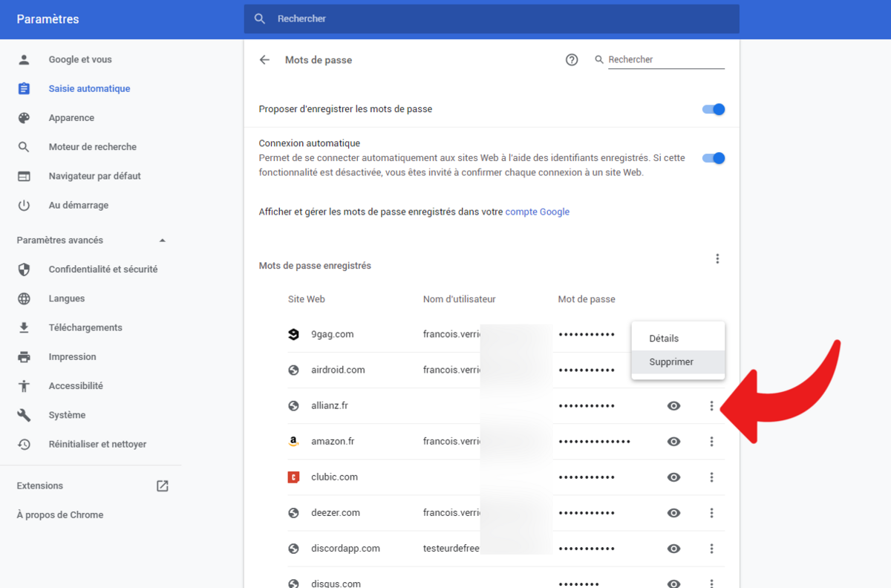The image size is (891, 588).
Task: Click the deezer.com globe favicon
Action: [x=293, y=513]
